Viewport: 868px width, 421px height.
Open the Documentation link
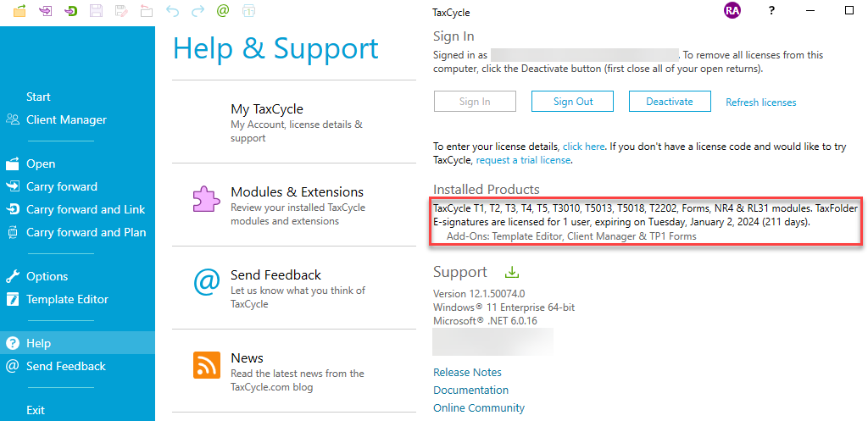470,390
